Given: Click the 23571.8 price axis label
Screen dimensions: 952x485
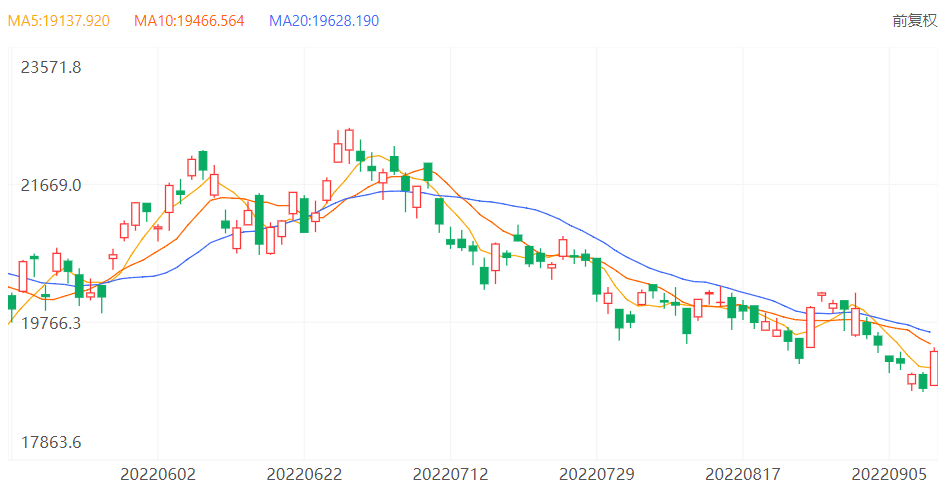Looking at the screenshot, I should (x=51, y=67).
